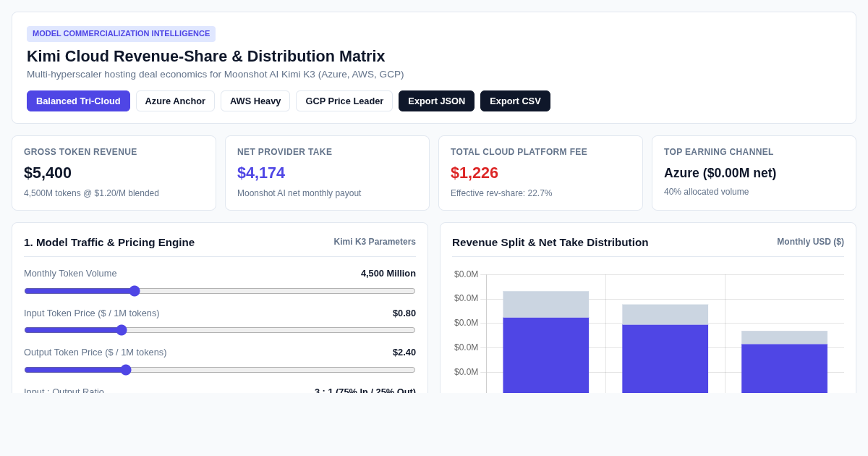Select the Balanced Tri-Cloud preset
Screen dimensions: 868x456
point(78,101)
